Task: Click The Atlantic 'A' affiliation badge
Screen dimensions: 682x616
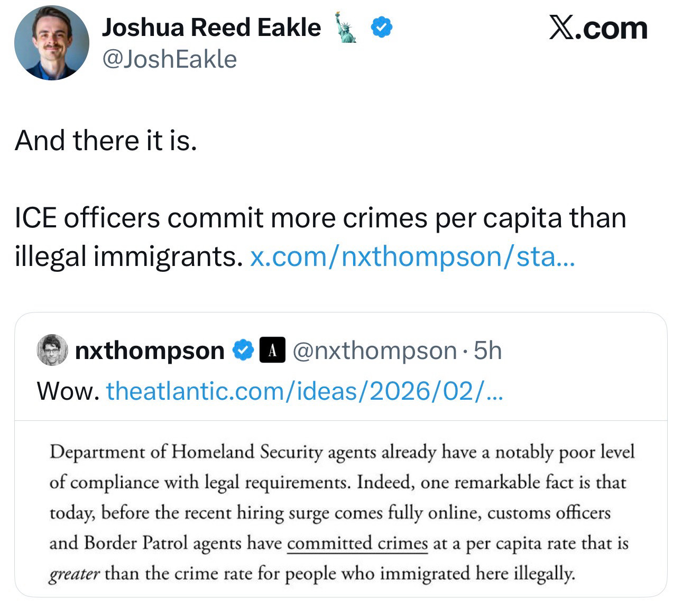Action: point(272,351)
